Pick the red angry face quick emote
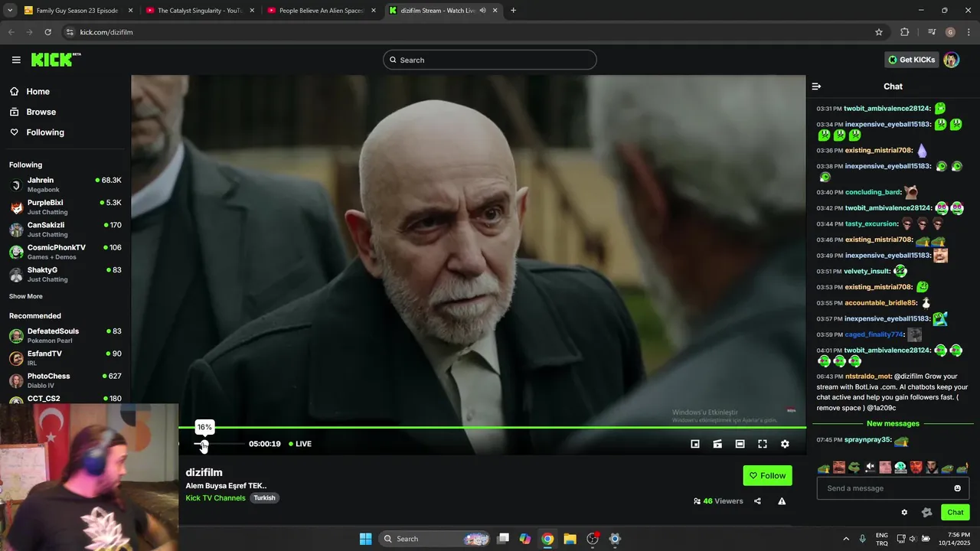980x551 pixels. pos(916,468)
